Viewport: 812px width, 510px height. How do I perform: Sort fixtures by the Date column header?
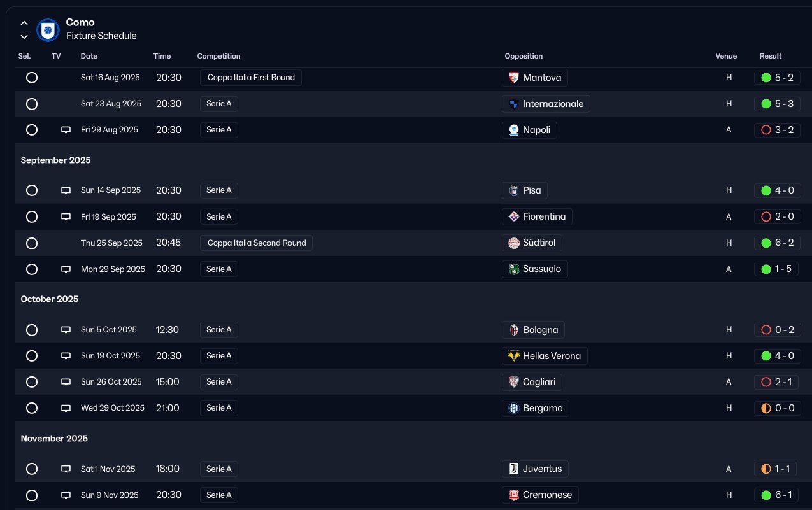[89, 56]
